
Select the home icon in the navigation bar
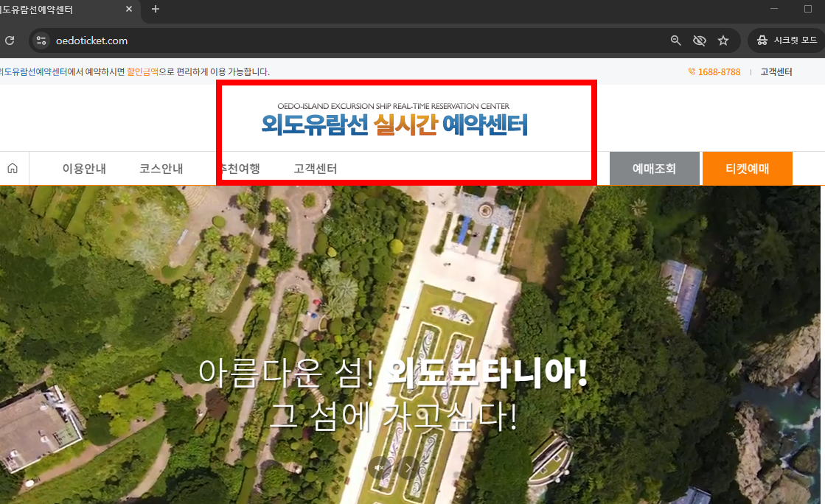click(x=13, y=168)
